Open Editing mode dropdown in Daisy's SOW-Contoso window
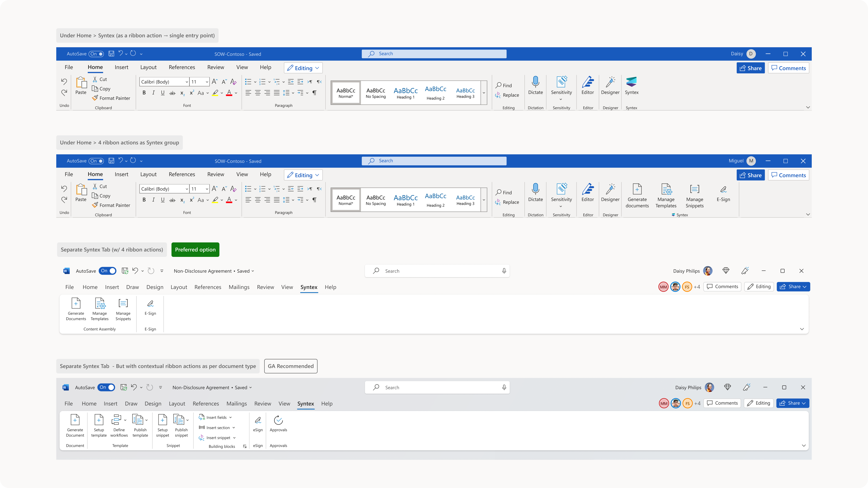This screenshot has height=488, width=868. click(x=303, y=68)
